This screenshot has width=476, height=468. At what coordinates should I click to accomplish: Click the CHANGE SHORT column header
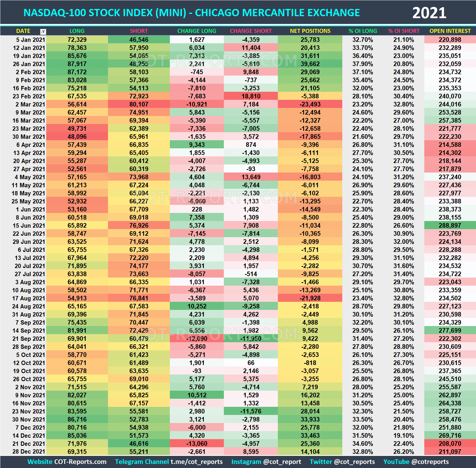(x=251, y=31)
